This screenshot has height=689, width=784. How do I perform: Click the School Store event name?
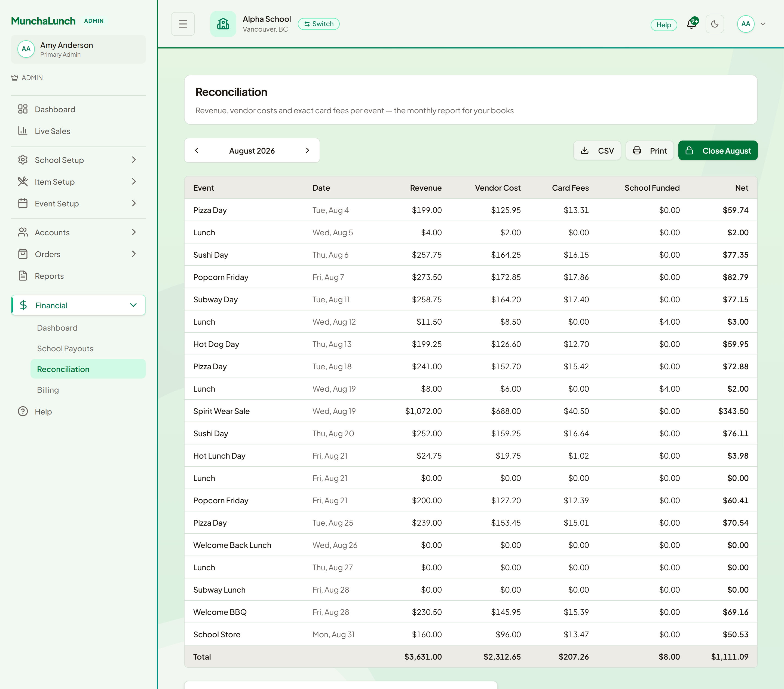tap(217, 635)
